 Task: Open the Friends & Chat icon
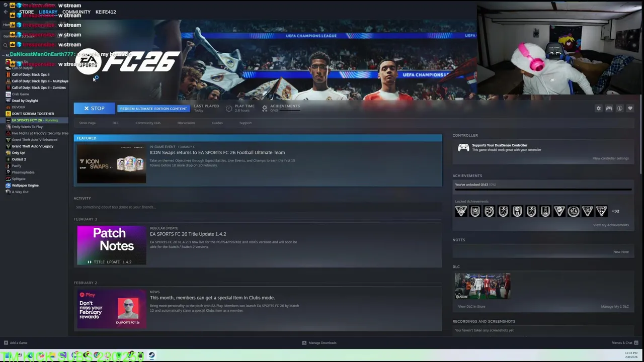pos(636,343)
